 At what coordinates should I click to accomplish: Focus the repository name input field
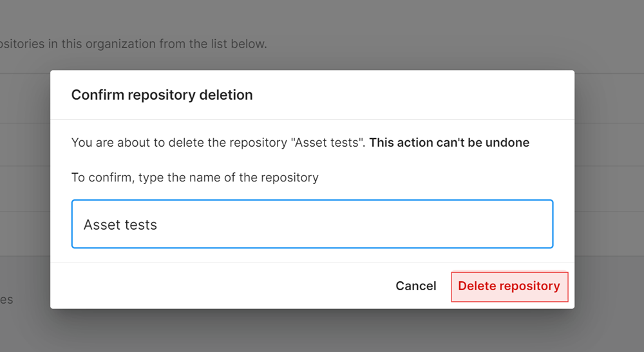[x=312, y=224]
